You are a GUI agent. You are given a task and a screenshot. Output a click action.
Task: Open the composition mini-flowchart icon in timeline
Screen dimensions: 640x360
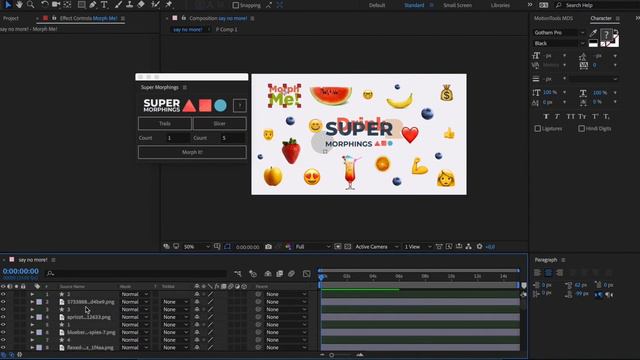click(x=238, y=274)
